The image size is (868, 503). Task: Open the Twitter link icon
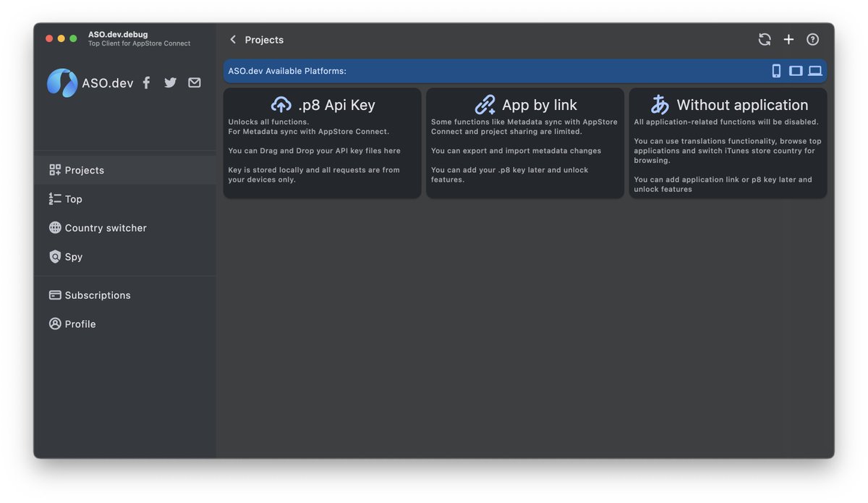click(x=170, y=83)
